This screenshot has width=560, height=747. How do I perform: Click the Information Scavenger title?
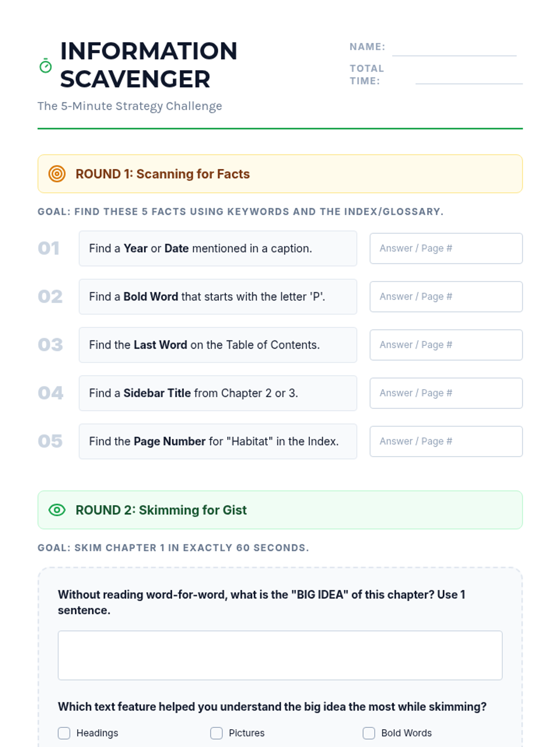(149, 65)
